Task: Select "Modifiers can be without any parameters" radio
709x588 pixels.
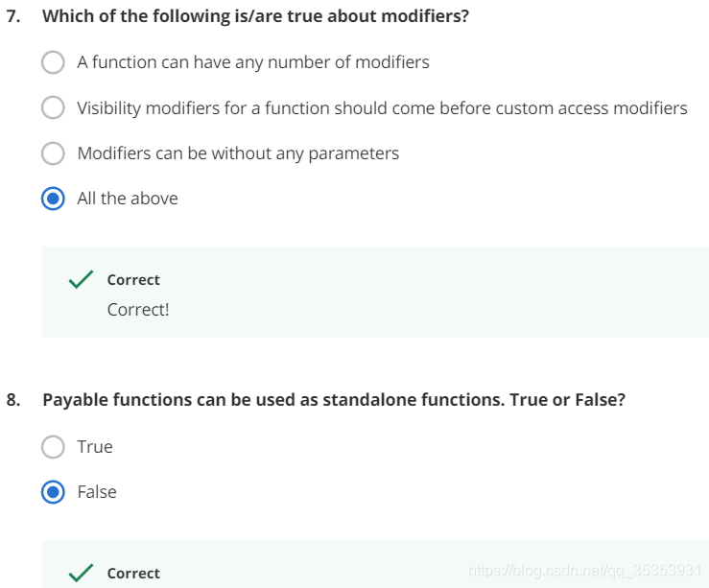Action: click(53, 153)
